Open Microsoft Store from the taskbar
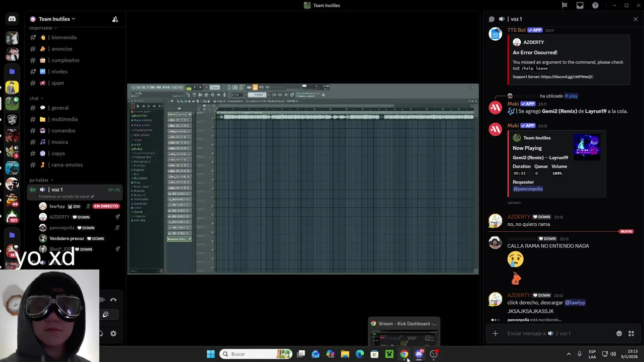The height and width of the screenshot is (362, 644). tap(374, 354)
